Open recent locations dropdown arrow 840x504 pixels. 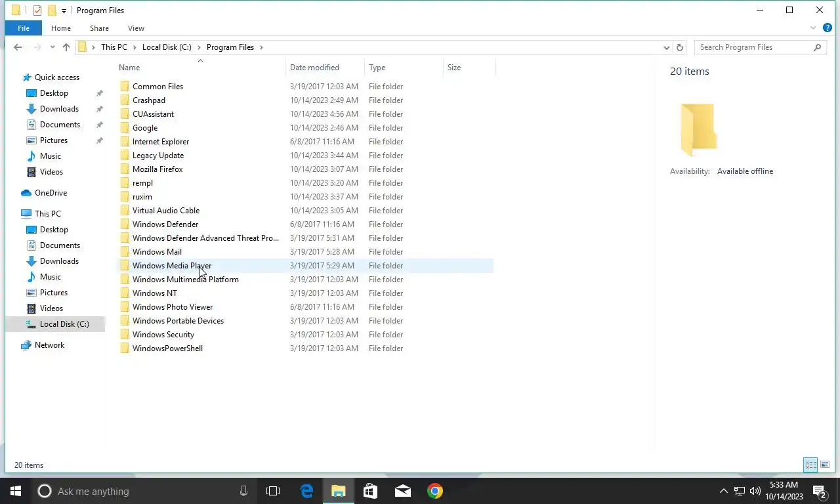click(52, 47)
